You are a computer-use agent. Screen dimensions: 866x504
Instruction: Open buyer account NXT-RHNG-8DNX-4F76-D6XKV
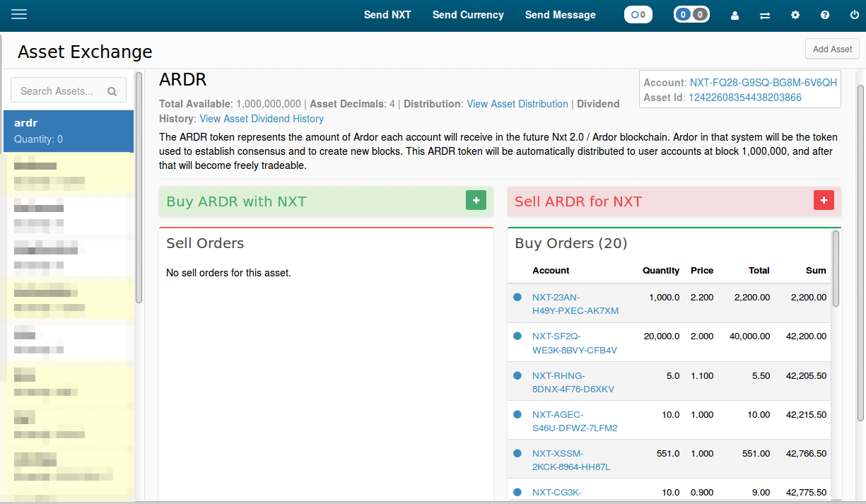click(x=573, y=382)
